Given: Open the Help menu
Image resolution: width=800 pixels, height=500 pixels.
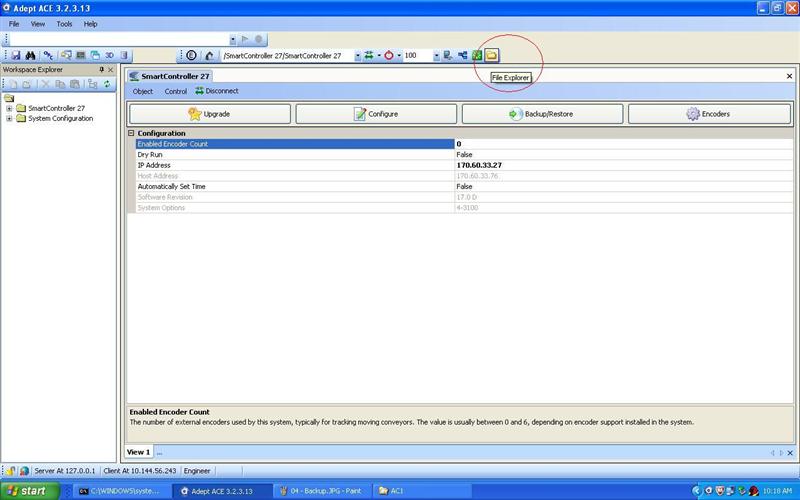Looking at the screenshot, I should point(90,24).
